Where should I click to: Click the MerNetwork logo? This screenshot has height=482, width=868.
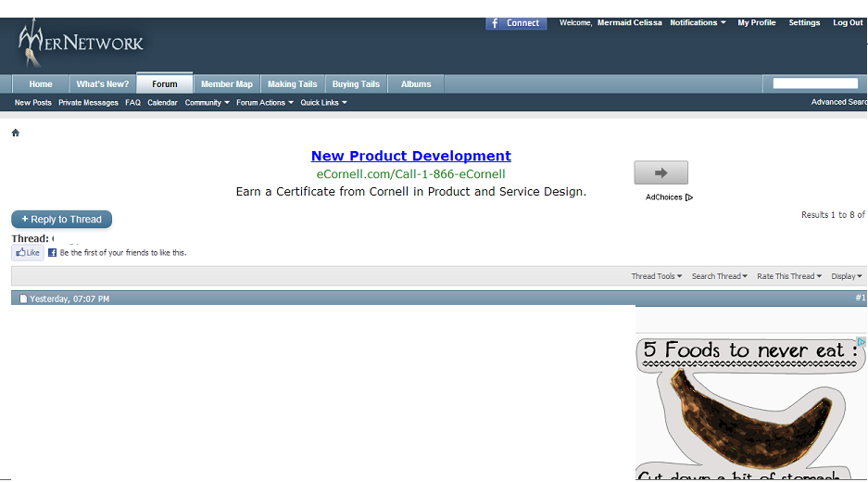[x=82, y=44]
